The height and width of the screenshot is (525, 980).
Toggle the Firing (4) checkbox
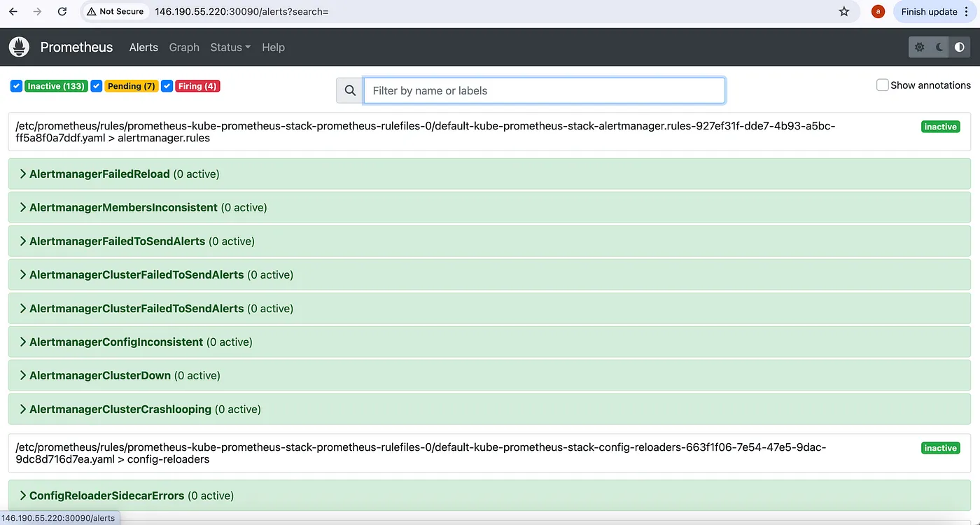coord(167,86)
